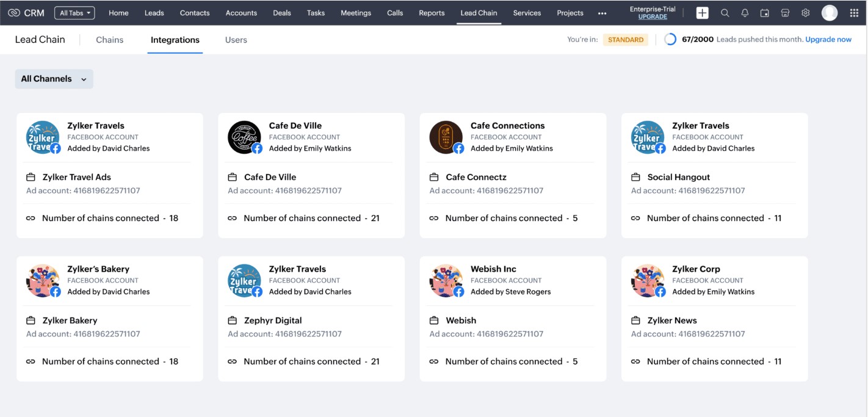Click the Zylker Corp account avatar
Screen dimensions: 868x417
648,281
